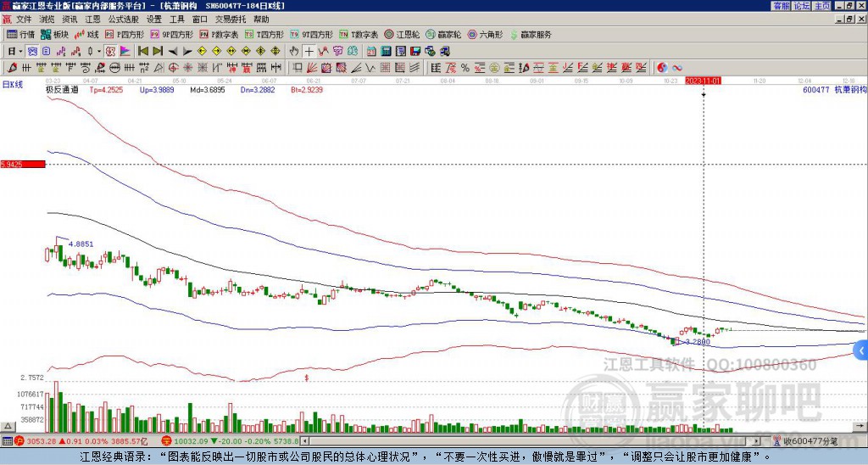Open the 浏览 menu

click(47, 20)
